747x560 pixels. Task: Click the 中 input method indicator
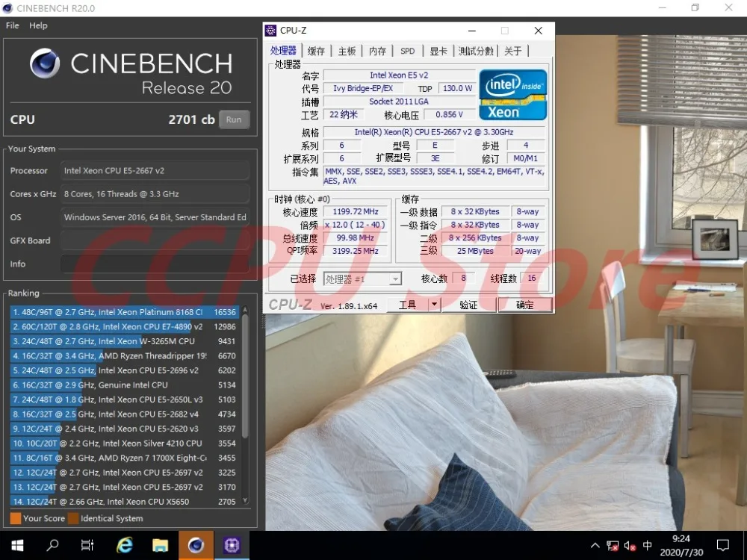point(647,546)
